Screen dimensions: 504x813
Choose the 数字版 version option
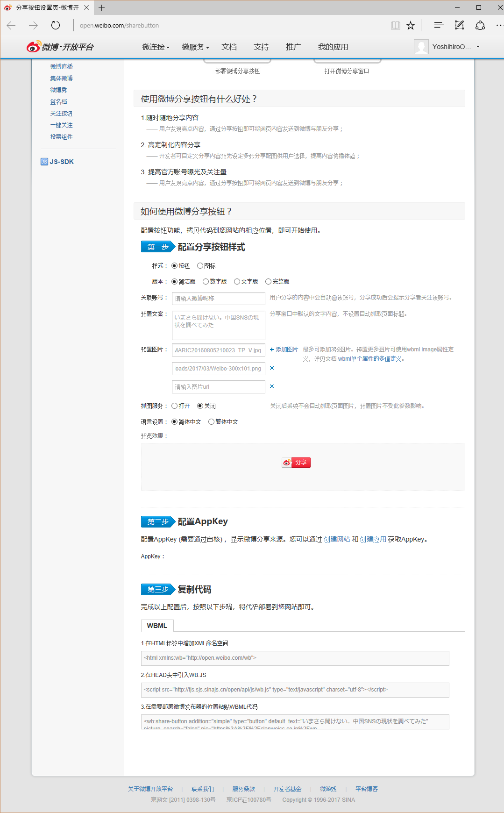coord(206,282)
